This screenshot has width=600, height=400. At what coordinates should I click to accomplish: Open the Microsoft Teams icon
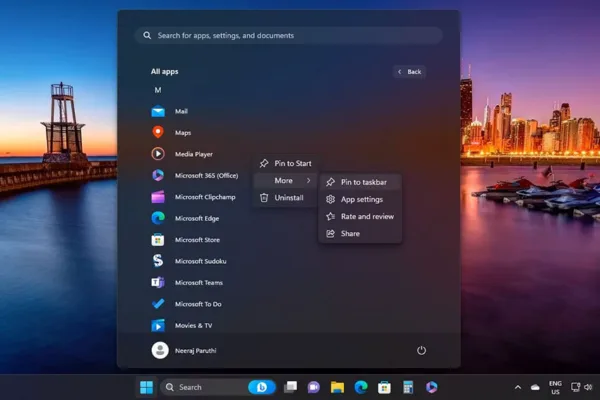(x=158, y=282)
